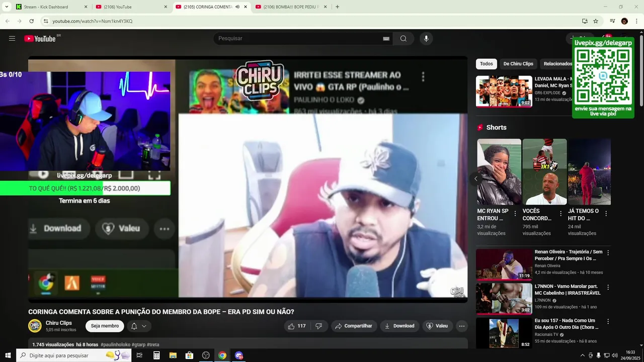Select the Todos filter chip
644x362 pixels.
click(487, 64)
